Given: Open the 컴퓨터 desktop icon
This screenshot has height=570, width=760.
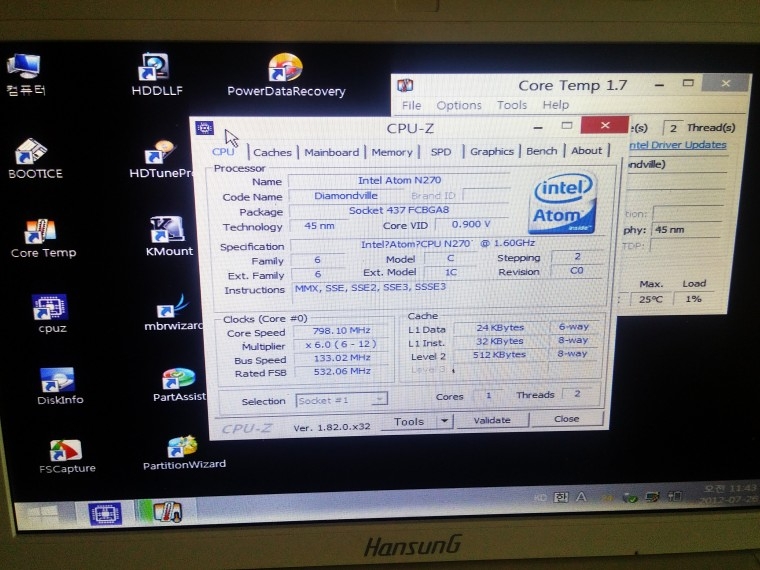Looking at the screenshot, I should (24, 75).
